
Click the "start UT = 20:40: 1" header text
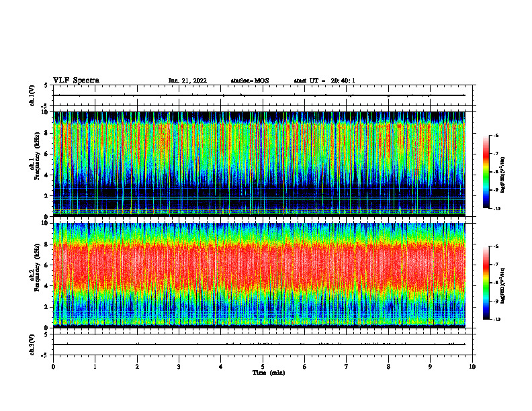click(324, 81)
